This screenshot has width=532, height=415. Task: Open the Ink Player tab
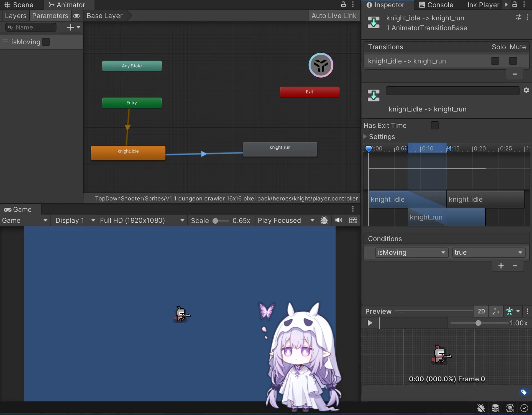click(483, 5)
